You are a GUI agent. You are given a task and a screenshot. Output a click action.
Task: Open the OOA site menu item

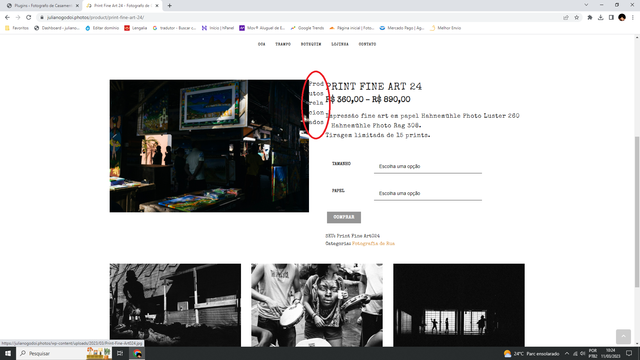262,44
